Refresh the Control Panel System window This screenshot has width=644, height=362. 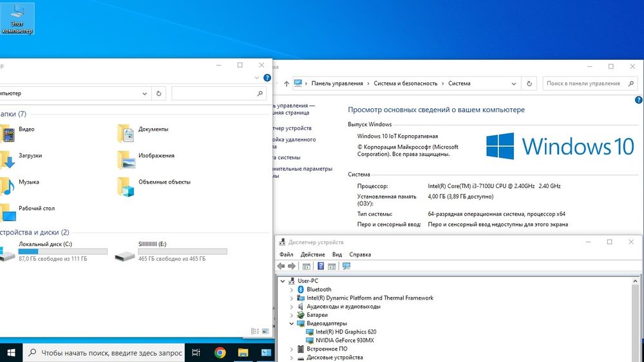529,83
